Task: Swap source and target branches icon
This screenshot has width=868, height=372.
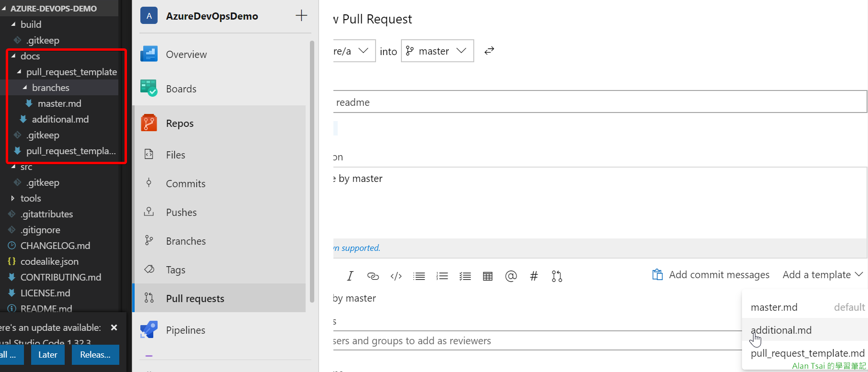Action: 489,51
